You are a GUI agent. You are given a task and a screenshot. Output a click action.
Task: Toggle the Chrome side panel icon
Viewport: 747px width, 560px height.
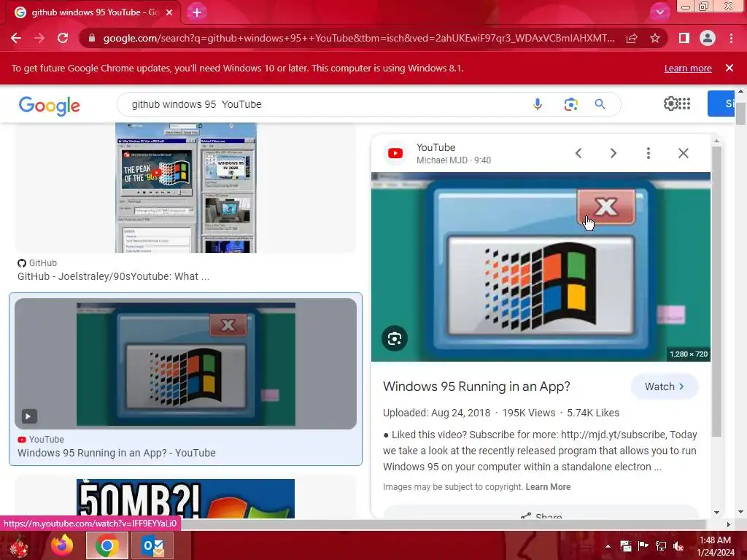pos(684,38)
